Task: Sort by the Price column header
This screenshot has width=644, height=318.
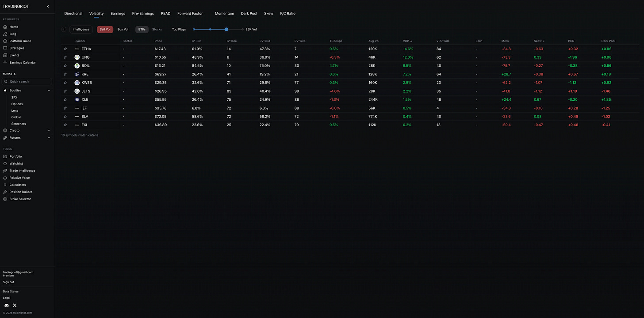Action: (158, 41)
